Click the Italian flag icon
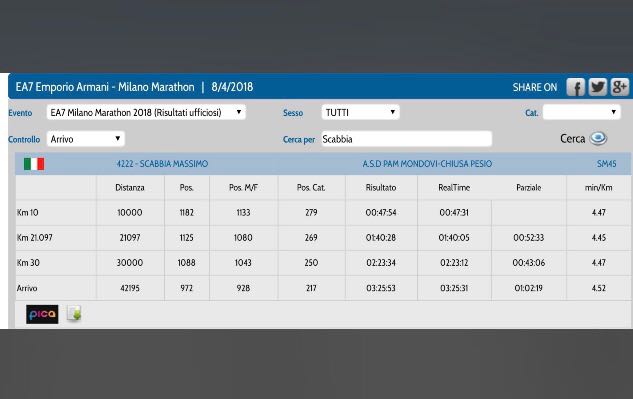Viewport: 633px width, 399px height. (x=34, y=164)
